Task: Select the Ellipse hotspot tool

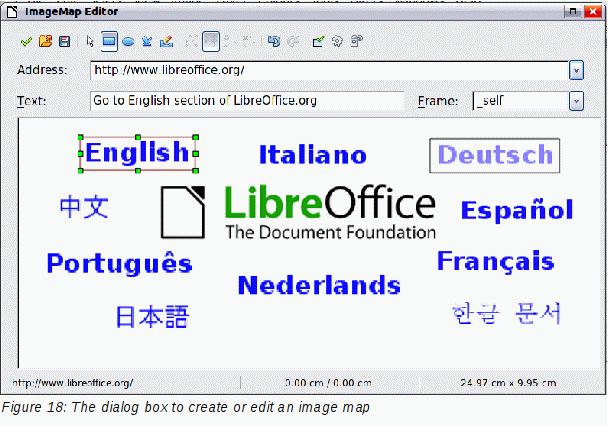Action: point(128,41)
